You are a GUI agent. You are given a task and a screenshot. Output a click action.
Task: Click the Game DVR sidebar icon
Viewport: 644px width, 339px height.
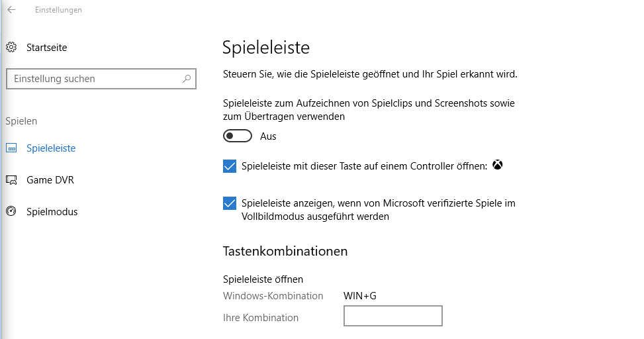point(11,180)
